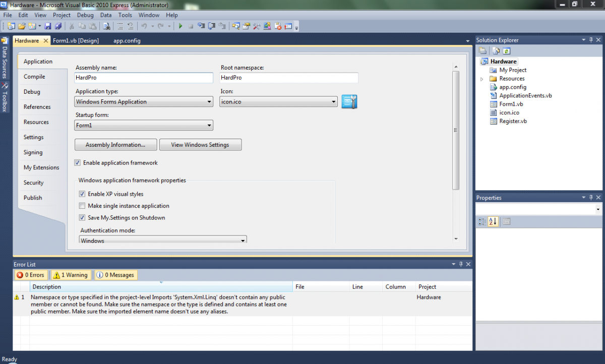Screen dimensions: 605x364
Task: Open the Toolbox side tab
Action: click(x=5, y=98)
